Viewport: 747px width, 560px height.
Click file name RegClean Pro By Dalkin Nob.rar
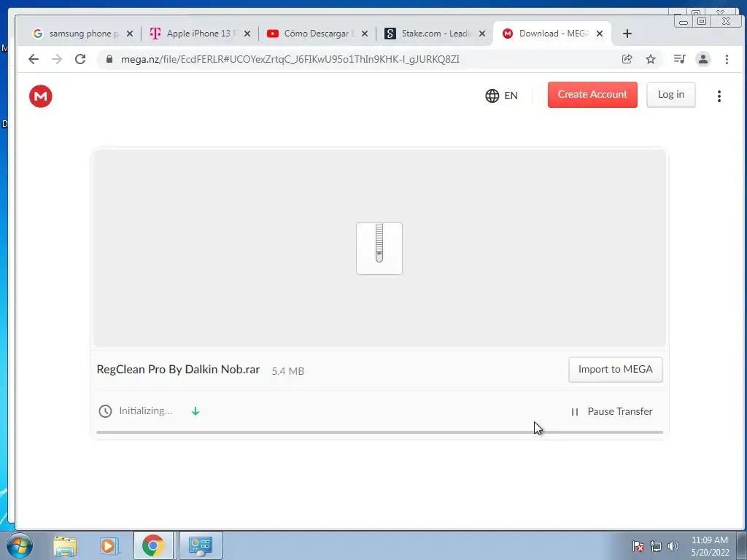tap(178, 370)
